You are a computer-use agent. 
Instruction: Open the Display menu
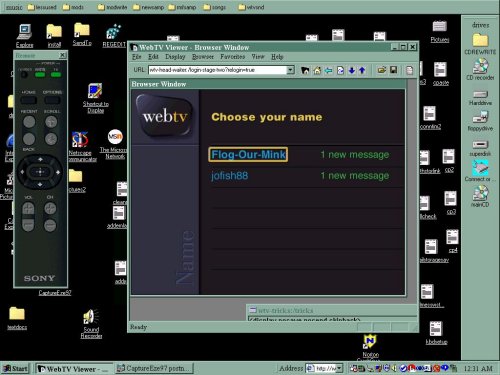[175, 57]
